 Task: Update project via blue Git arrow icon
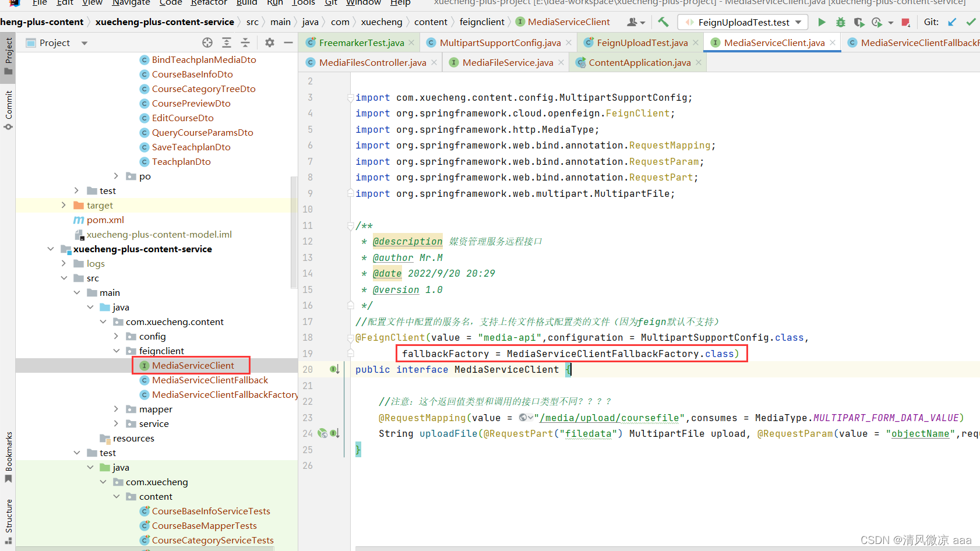(952, 22)
